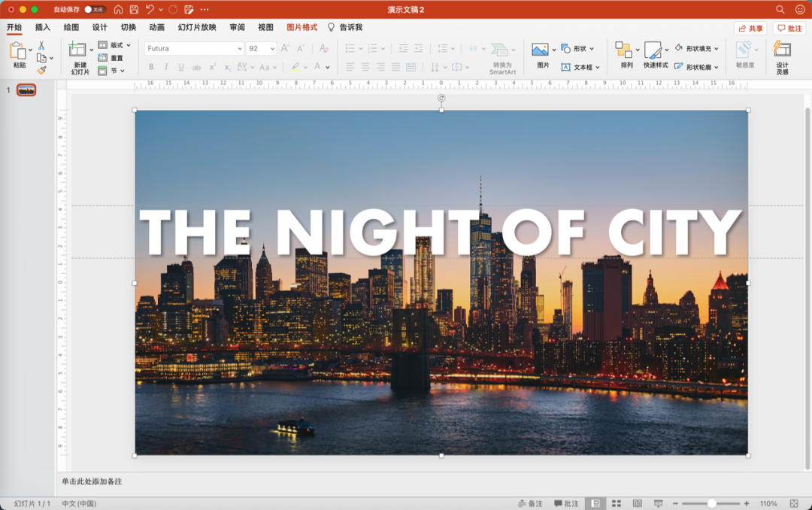Increase font size with larger A icon
Screen dimensions: 812x510
point(285,48)
